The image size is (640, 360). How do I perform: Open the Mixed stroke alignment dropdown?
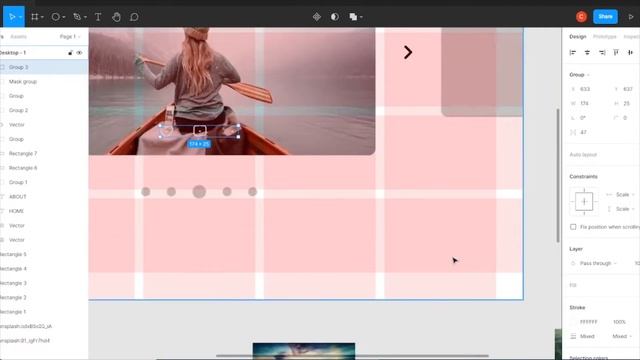pos(622,336)
